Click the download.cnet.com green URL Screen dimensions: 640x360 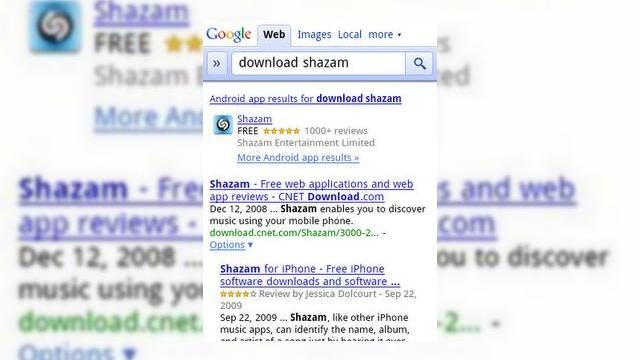coord(294,233)
